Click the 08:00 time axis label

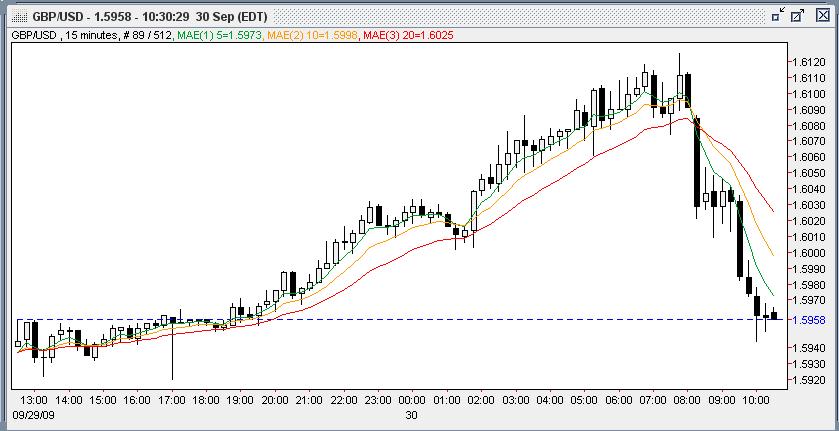point(687,400)
